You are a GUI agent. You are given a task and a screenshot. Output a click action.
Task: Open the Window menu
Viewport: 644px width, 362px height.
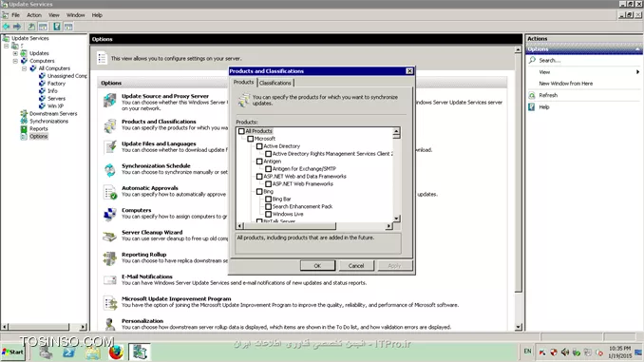pos(76,15)
